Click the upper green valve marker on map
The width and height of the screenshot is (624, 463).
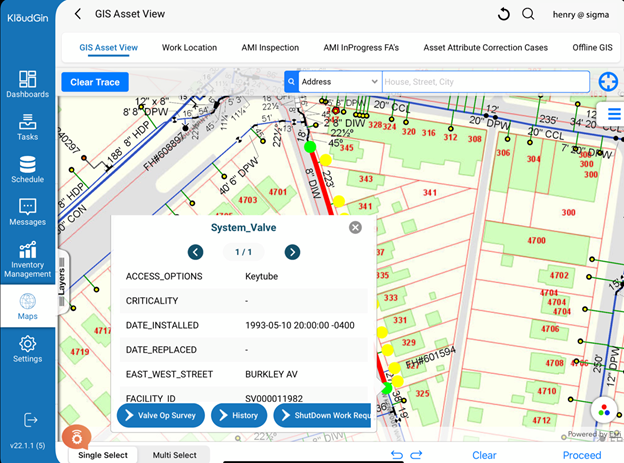[x=310, y=147]
